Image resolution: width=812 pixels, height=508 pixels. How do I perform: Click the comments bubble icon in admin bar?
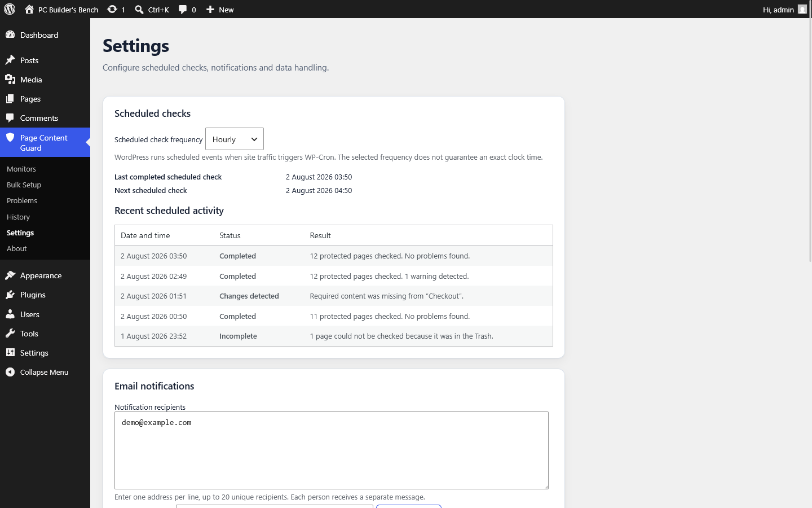pyautogui.click(x=183, y=9)
